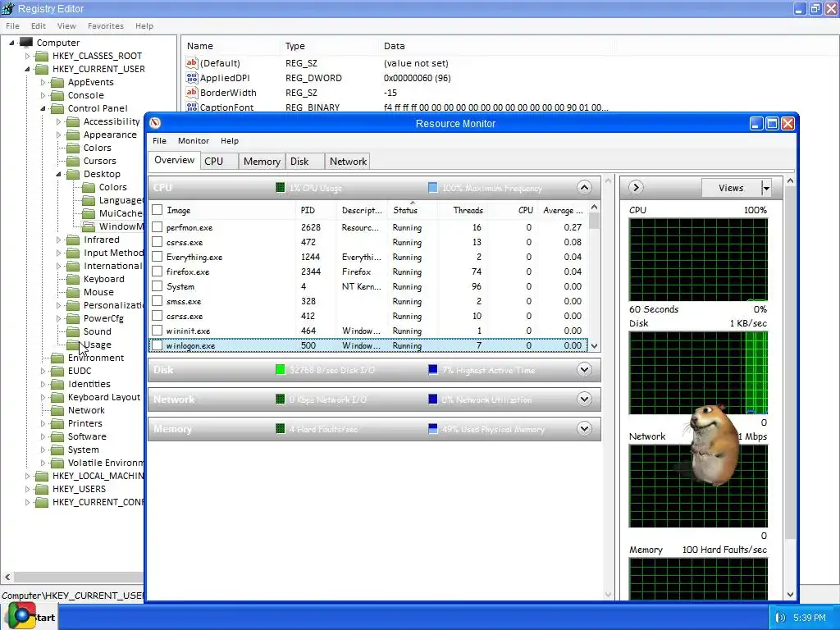Check the System process checkbox
This screenshot has width=840, height=630.
tap(157, 286)
